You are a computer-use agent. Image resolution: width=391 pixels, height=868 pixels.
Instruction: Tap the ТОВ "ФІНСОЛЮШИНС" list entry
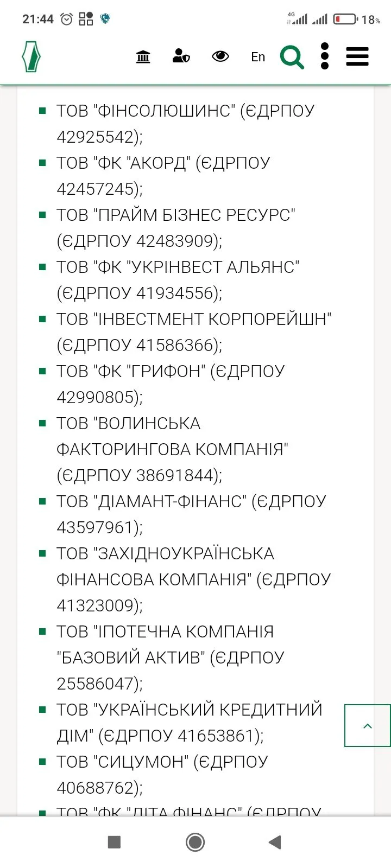[185, 124]
